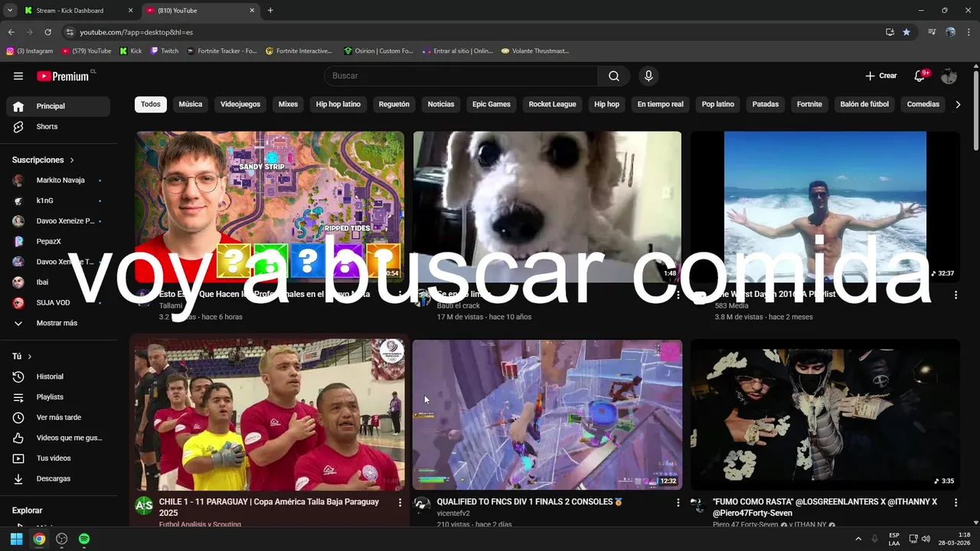
Task: Select the Todos filter chip
Action: 151,104
